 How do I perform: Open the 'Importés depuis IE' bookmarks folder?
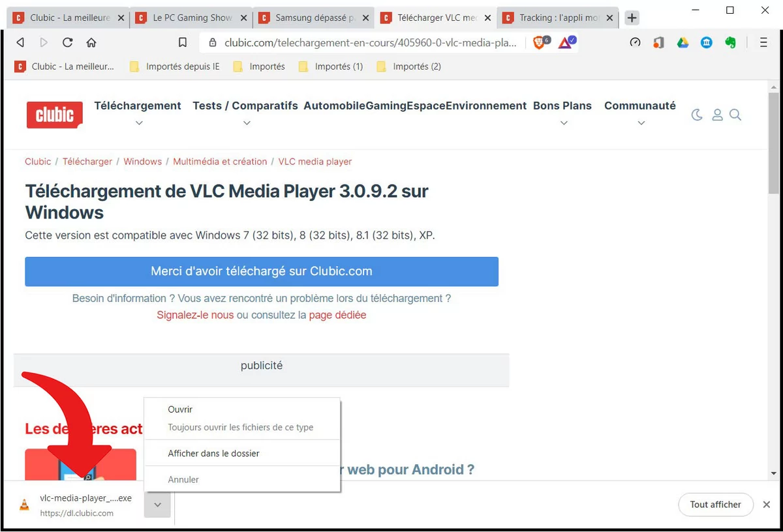tap(175, 66)
